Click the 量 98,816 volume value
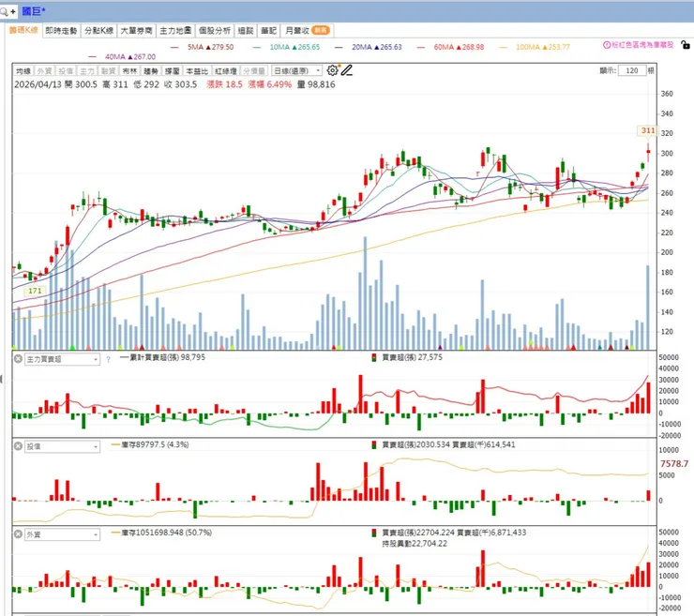 (x=316, y=84)
